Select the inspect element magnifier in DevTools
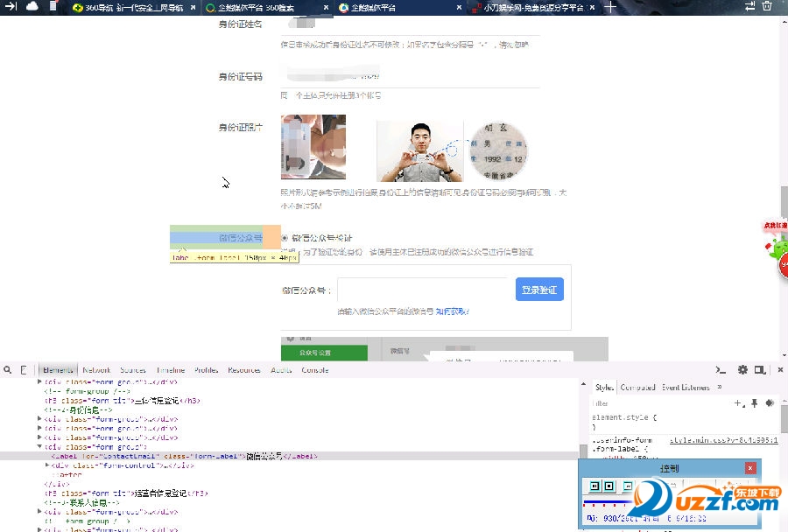Screen dimensions: 788x532 click(x=7, y=369)
